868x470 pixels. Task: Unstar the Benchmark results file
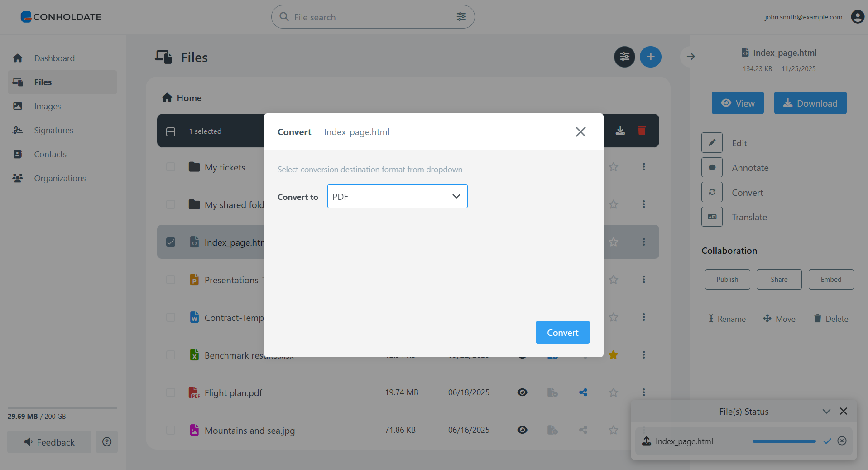click(x=614, y=355)
